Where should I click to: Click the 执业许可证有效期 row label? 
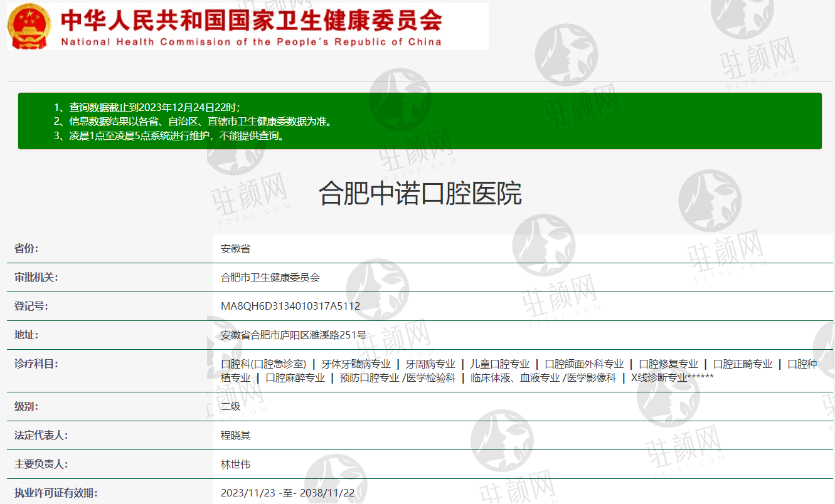(x=56, y=493)
